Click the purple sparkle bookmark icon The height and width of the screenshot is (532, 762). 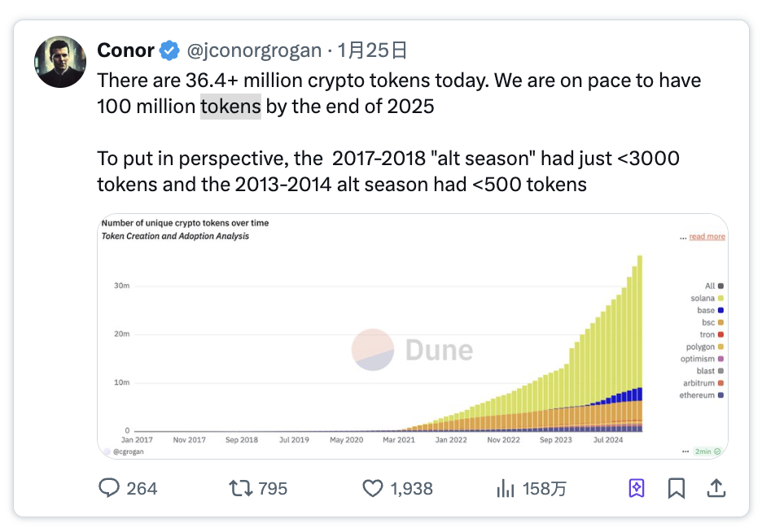click(x=637, y=488)
